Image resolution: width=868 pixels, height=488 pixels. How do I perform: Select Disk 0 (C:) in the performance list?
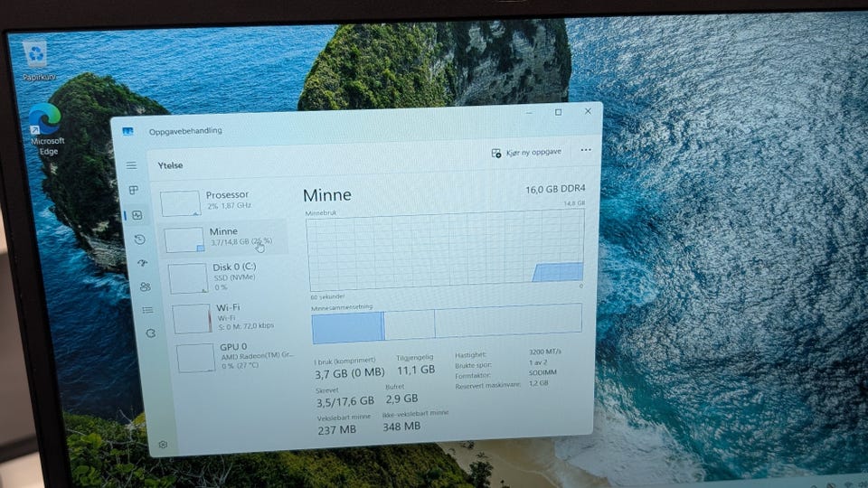pyautogui.click(x=228, y=277)
